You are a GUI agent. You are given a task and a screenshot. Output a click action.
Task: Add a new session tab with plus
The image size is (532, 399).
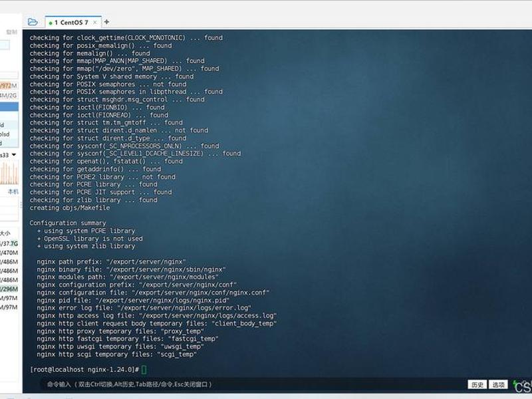[106, 22]
